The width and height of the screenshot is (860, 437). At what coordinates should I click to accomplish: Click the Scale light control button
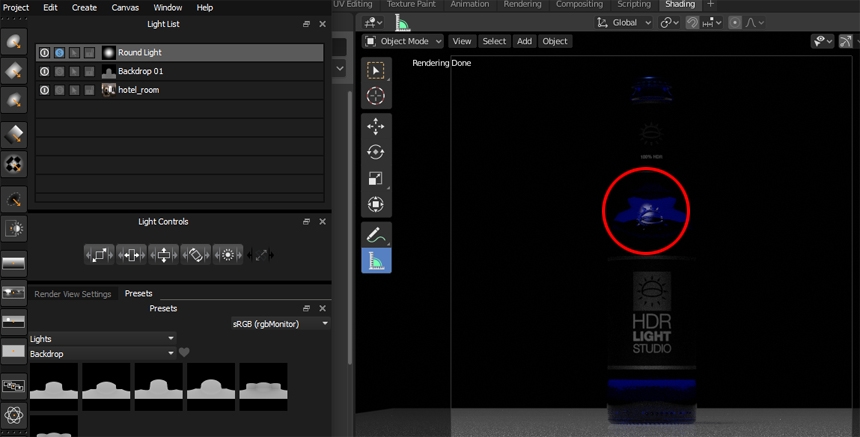pos(99,255)
